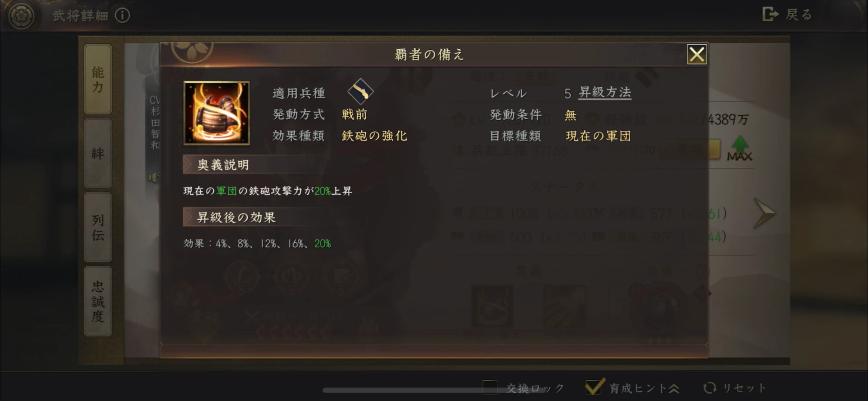
Task: Toggle the 交換ロック checkbox
Action: point(490,387)
